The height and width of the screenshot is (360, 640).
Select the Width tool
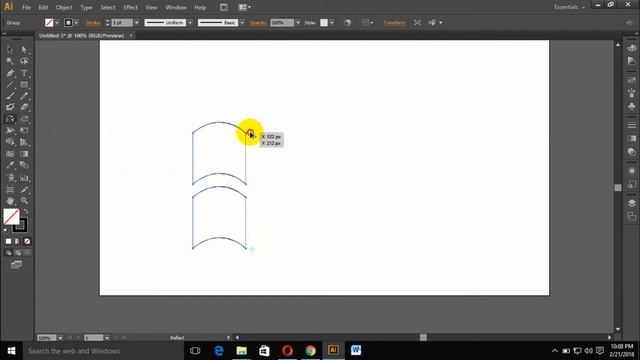[10, 131]
